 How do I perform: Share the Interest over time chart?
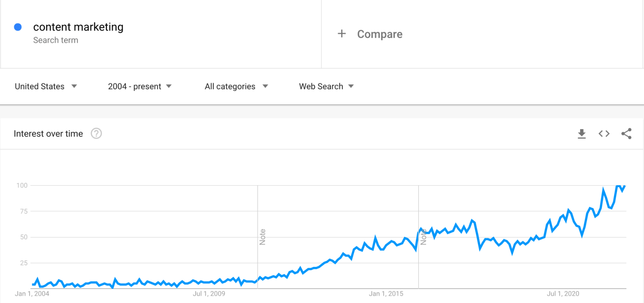click(626, 134)
